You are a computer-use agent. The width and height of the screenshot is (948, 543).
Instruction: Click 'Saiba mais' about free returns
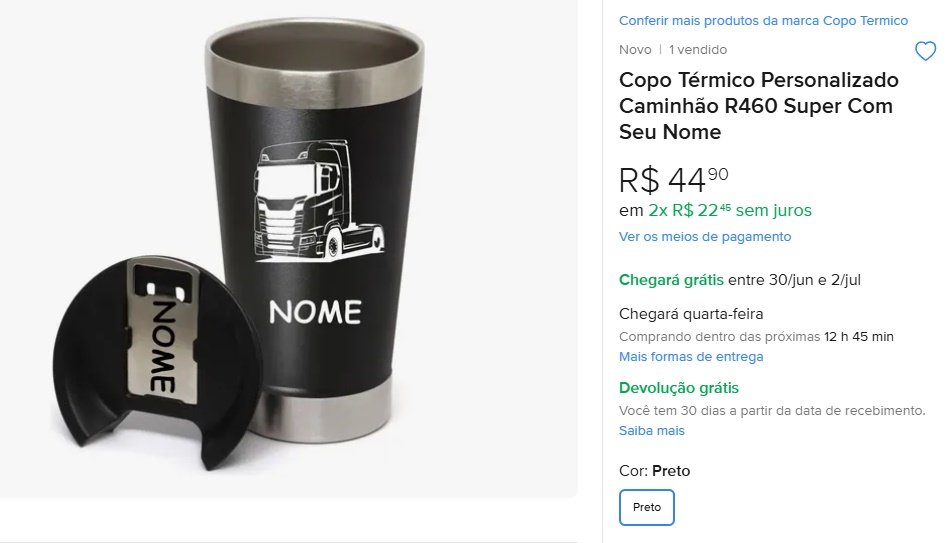click(x=651, y=431)
